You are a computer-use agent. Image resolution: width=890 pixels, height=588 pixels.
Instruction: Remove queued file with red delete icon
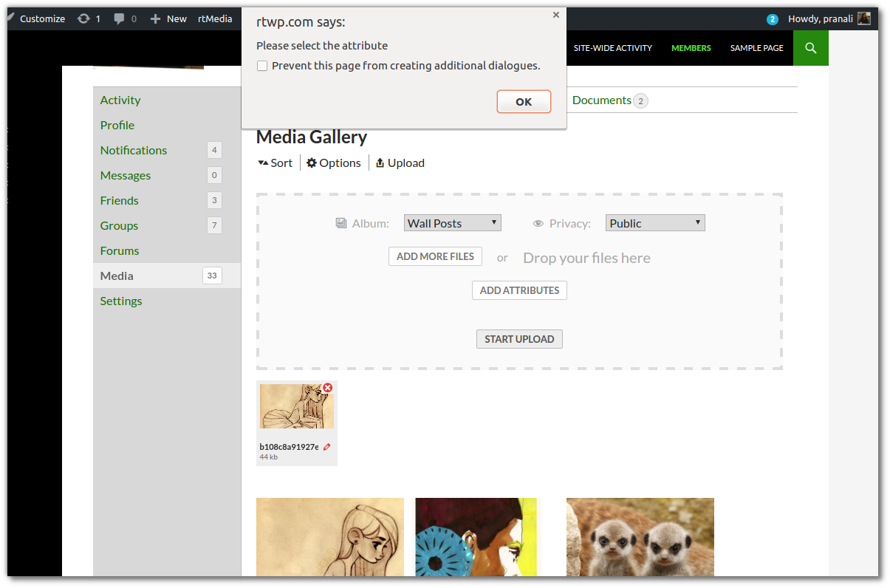point(328,388)
